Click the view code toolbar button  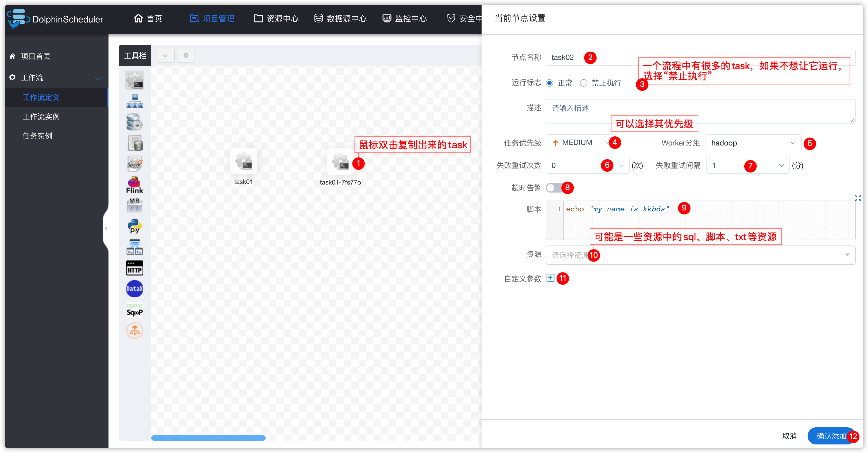[165, 55]
